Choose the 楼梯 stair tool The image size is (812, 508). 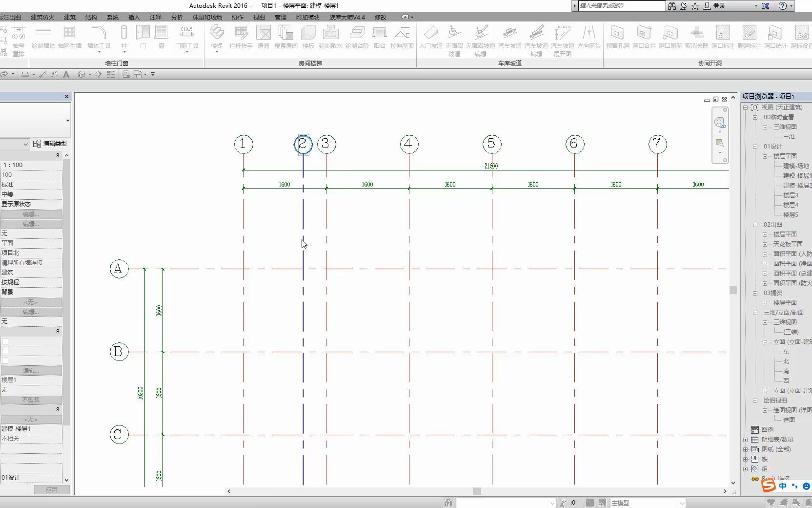point(217,37)
